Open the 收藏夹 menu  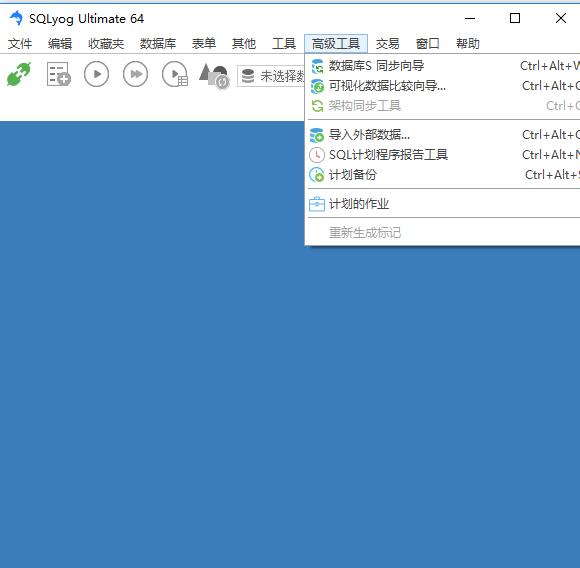point(106,44)
